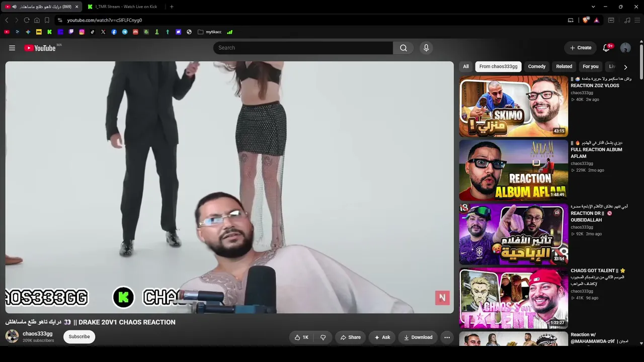Select the From chaos333gg chip

point(499,66)
